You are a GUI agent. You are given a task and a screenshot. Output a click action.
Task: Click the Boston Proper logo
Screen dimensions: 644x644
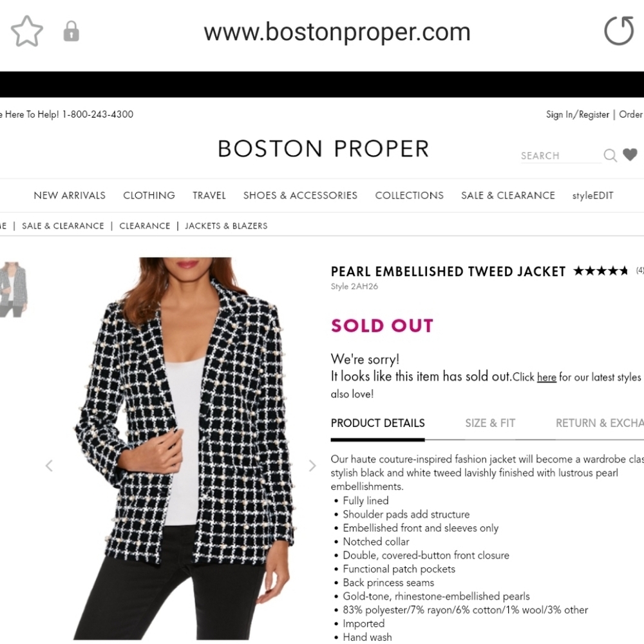click(x=323, y=148)
